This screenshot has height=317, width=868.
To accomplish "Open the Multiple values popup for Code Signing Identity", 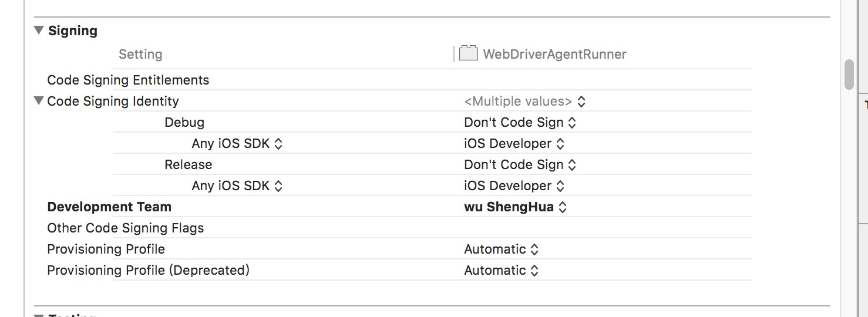I will tap(524, 102).
